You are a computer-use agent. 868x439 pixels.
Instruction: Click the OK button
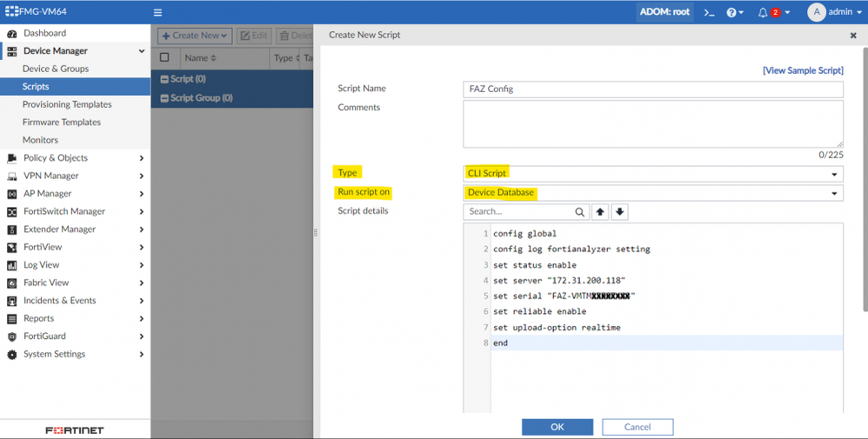(x=558, y=427)
